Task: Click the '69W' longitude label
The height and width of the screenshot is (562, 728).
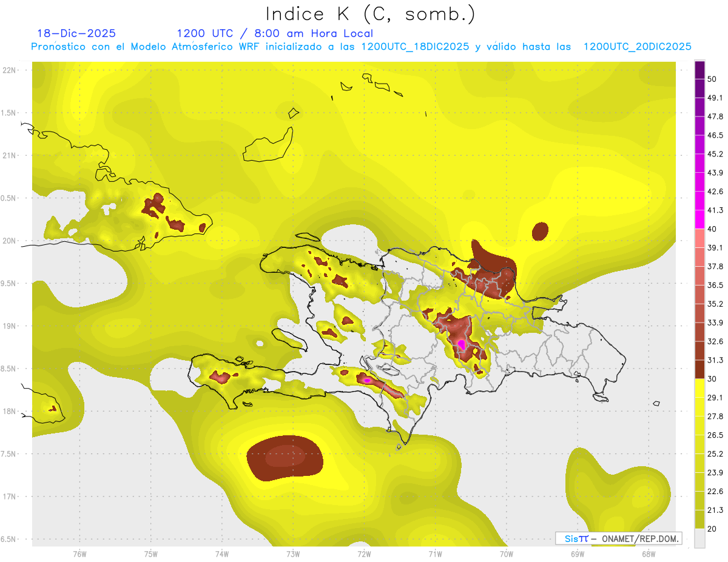Action: [577, 554]
